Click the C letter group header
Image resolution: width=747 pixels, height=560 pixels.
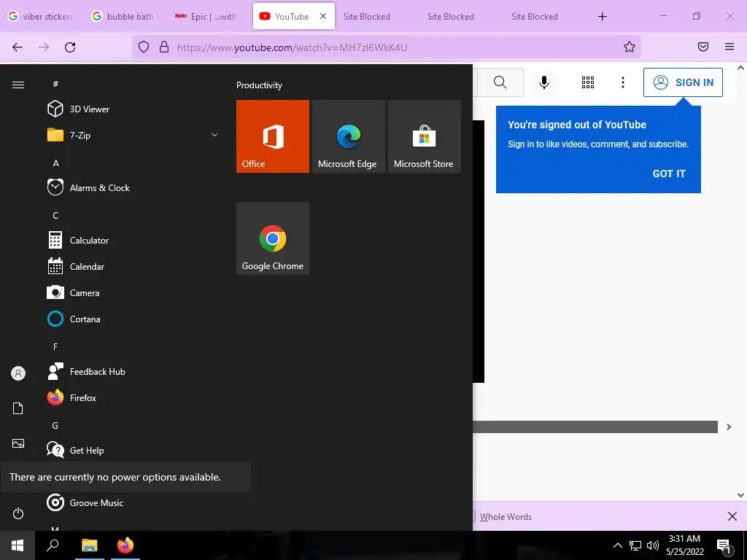(x=55, y=215)
